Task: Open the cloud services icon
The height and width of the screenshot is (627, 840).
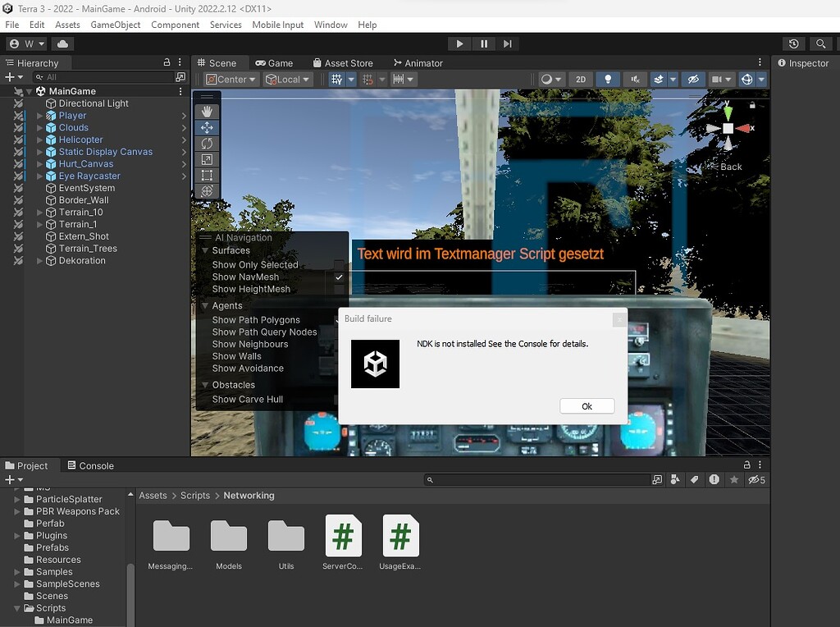Action: pyautogui.click(x=63, y=43)
